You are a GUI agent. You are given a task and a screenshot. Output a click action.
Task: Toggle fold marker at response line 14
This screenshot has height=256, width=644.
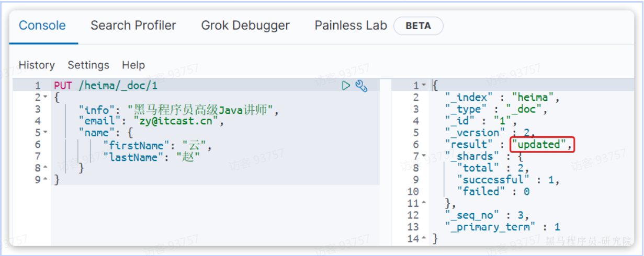(424, 239)
